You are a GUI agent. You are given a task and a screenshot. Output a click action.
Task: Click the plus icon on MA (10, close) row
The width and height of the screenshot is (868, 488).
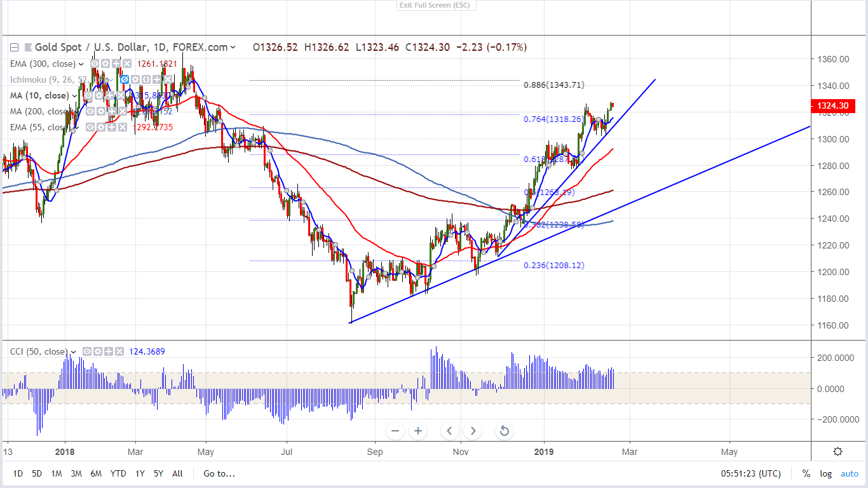tap(110, 95)
